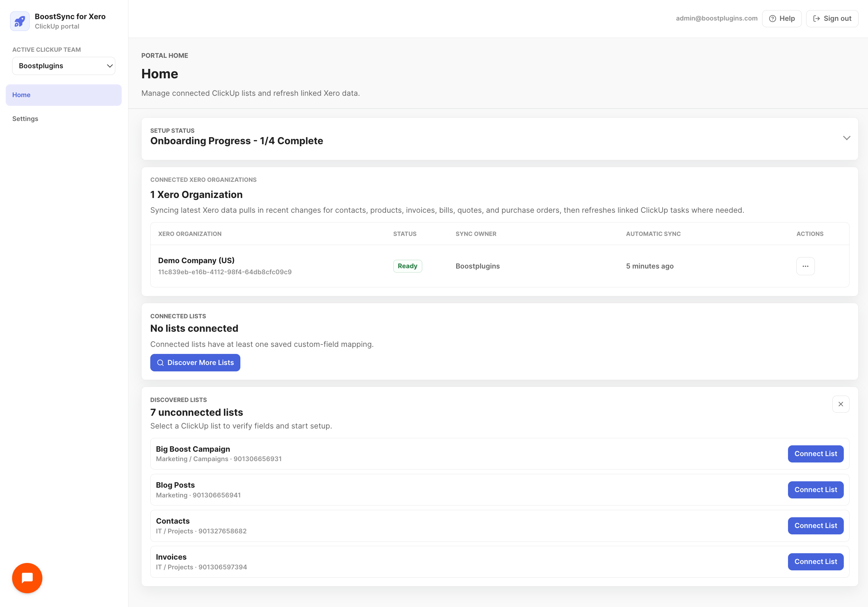Viewport: 868px width, 607px height.
Task: Click the three-dot actions menu for Demo Company
Action: [x=805, y=266]
